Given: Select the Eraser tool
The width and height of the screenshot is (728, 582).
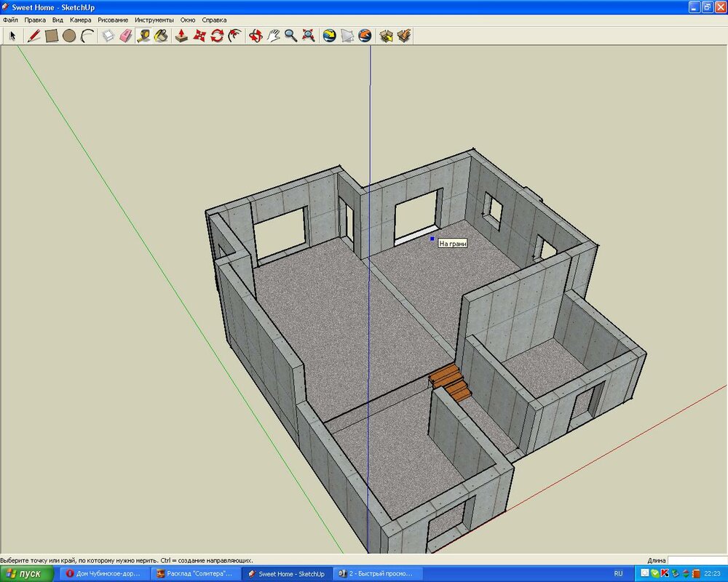Looking at the screenshot, I should [125, 36].
